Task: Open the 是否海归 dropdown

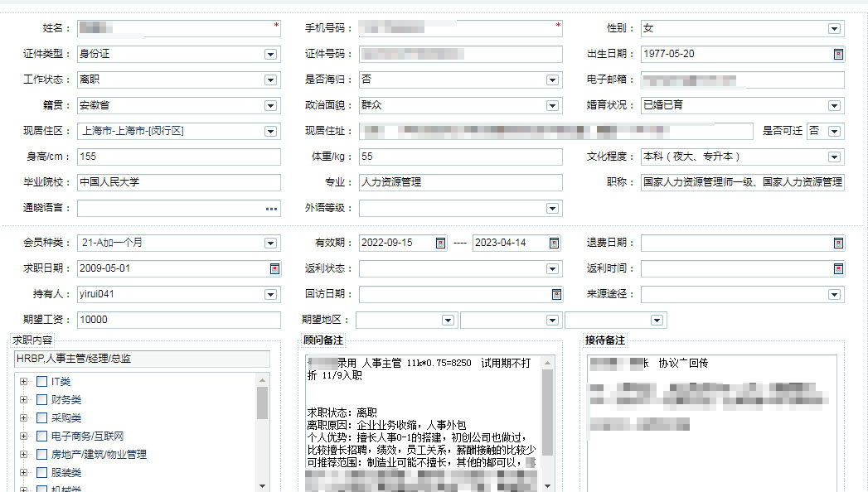Action: click(x=552, y=80)
